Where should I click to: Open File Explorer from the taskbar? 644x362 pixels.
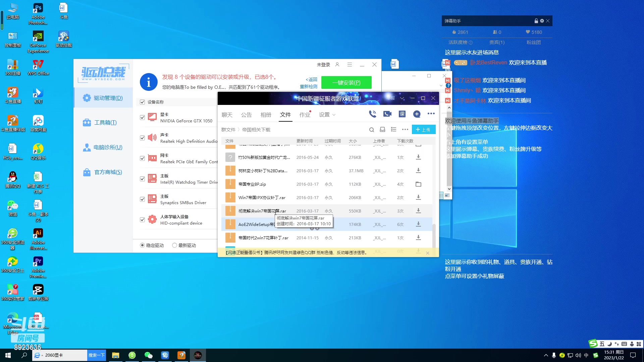(115, 355)
